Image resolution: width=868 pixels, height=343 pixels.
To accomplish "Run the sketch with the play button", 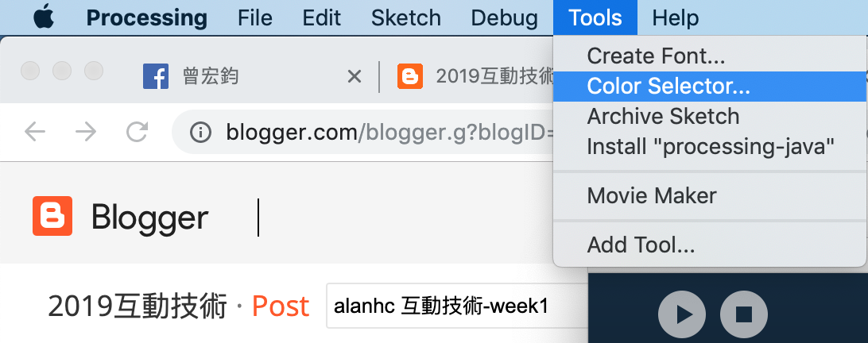I will coord(681,314).
